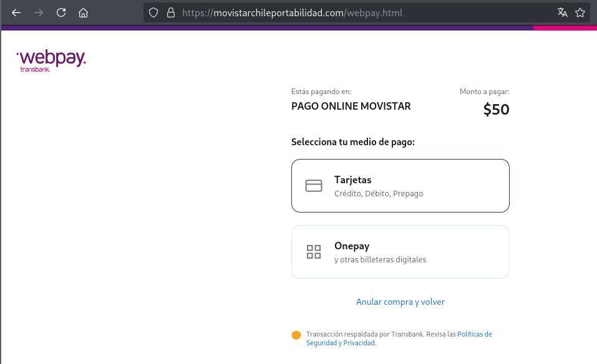Click the 'Crédito, Débito, Prepago' subtitle
The height and width of the screenshot is (364, 597).
[x=379, y=194]
